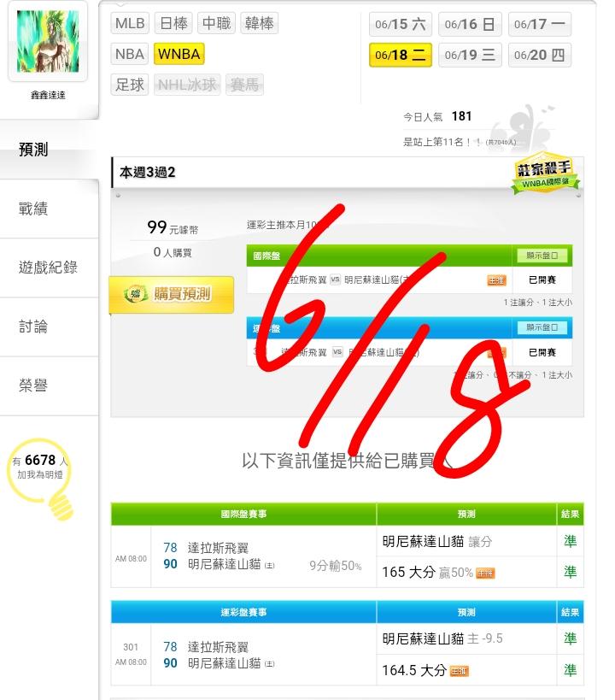Click the user avatar picture
This screenshot has width=615, height=700.
pos(48,41)
